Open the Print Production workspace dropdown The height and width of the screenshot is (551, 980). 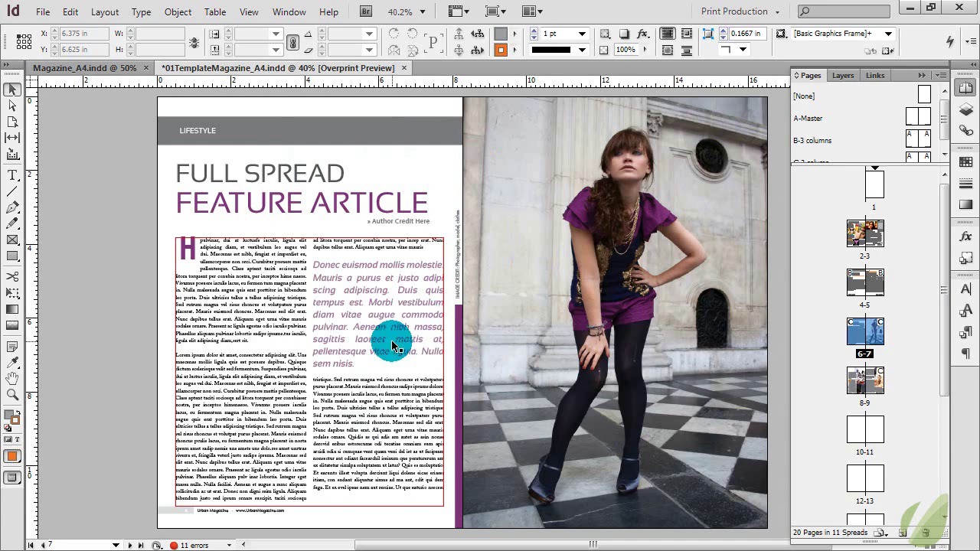pos(740,11)
